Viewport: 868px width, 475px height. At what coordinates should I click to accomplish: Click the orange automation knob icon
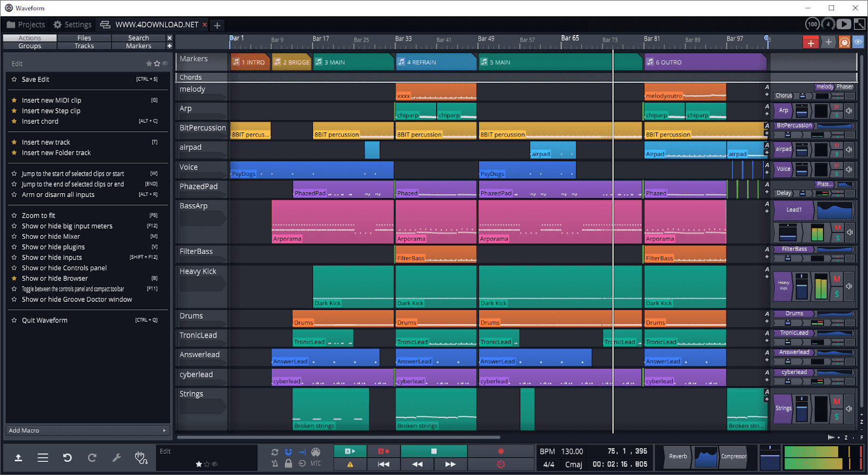pyautogui.click(x=845, y=42)
